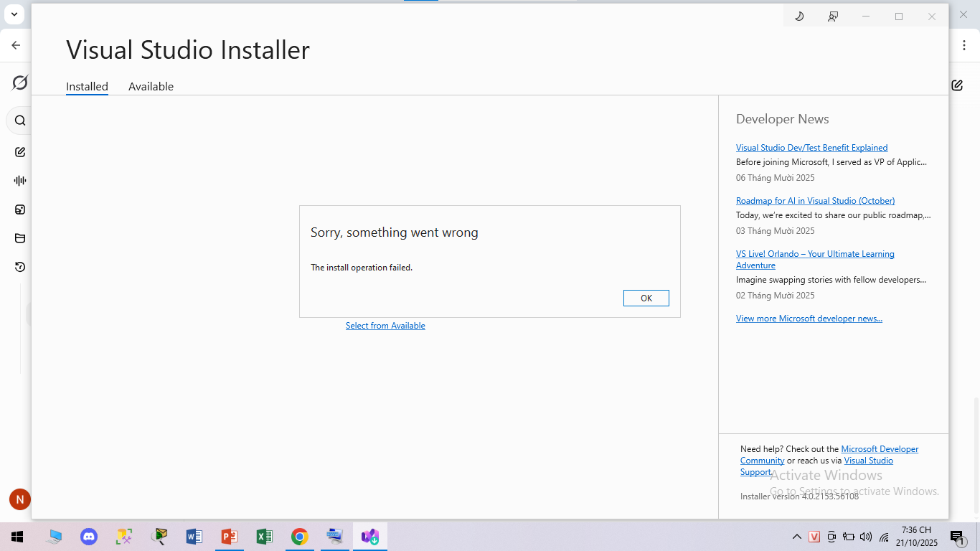The width and height of the screenshot is (980, 551).
Task: View more Microsoft developer news
Action: (809, 319)
